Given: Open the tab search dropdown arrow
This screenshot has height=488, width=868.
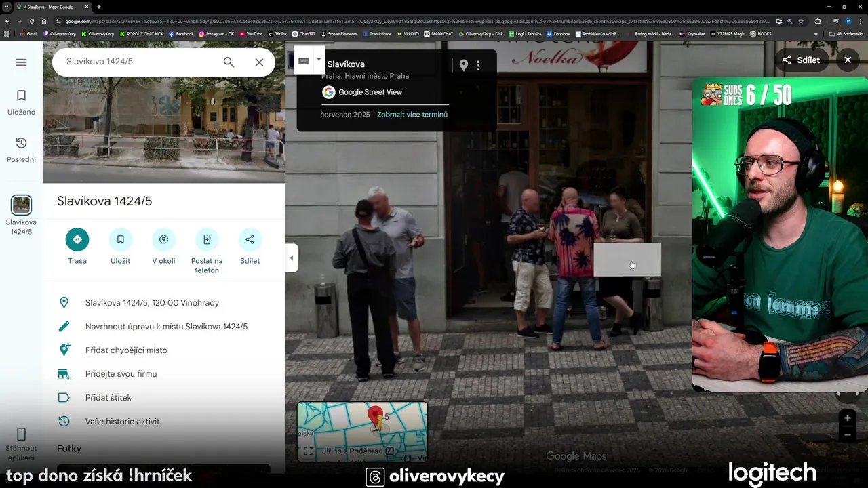Looking at the screenshot, I should point(5,7).
